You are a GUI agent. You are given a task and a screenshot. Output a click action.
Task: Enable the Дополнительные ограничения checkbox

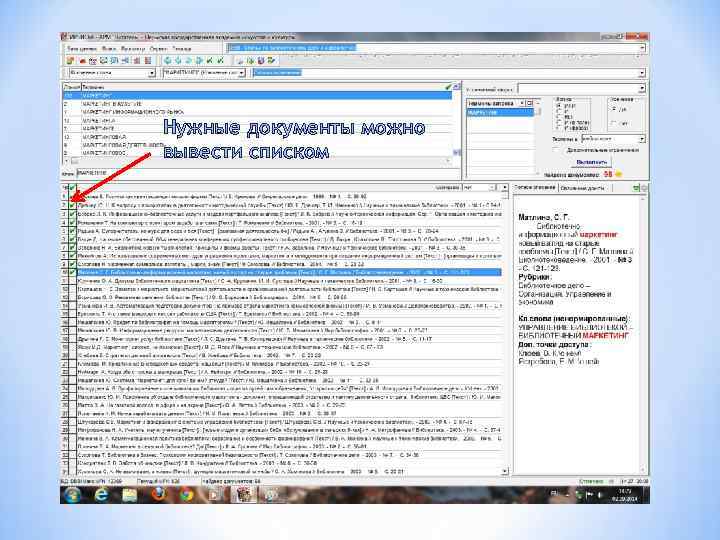click(557, 150)
